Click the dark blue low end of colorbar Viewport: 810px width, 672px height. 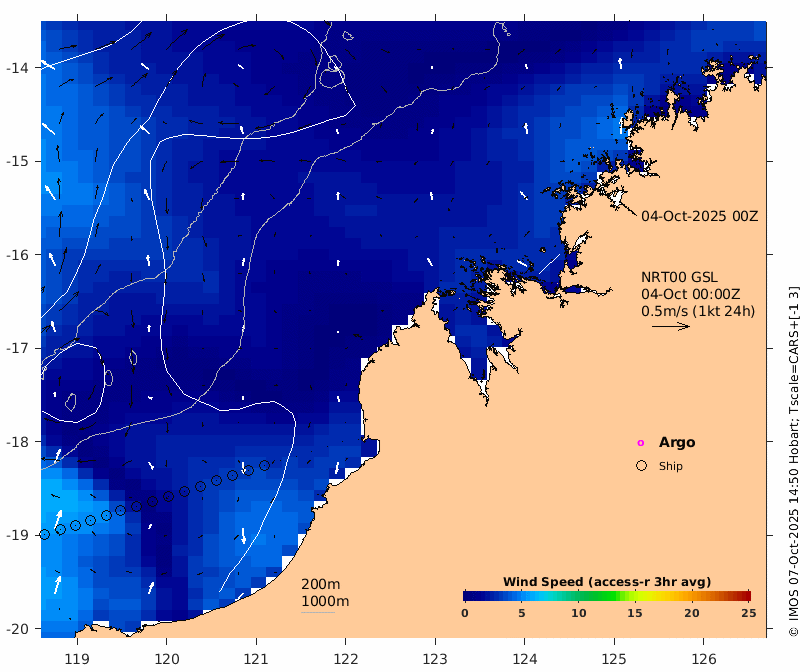tap(471, 596)
